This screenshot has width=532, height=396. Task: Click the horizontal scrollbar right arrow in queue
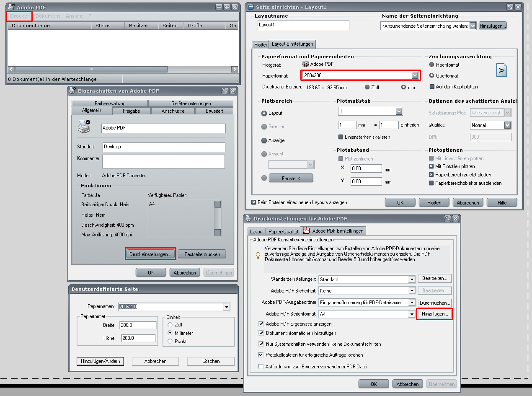click(235, 69)
